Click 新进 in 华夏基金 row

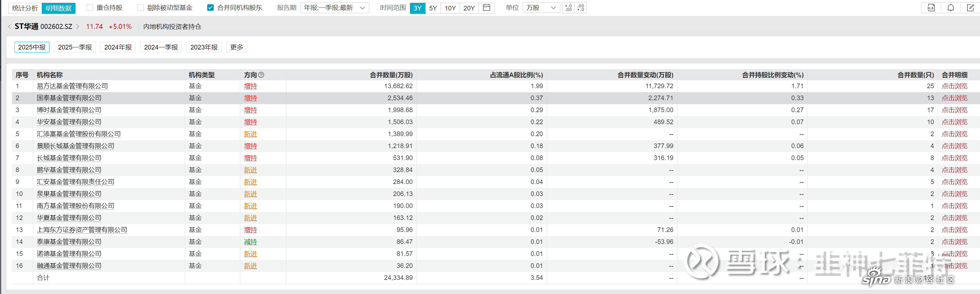click(250, 218)
